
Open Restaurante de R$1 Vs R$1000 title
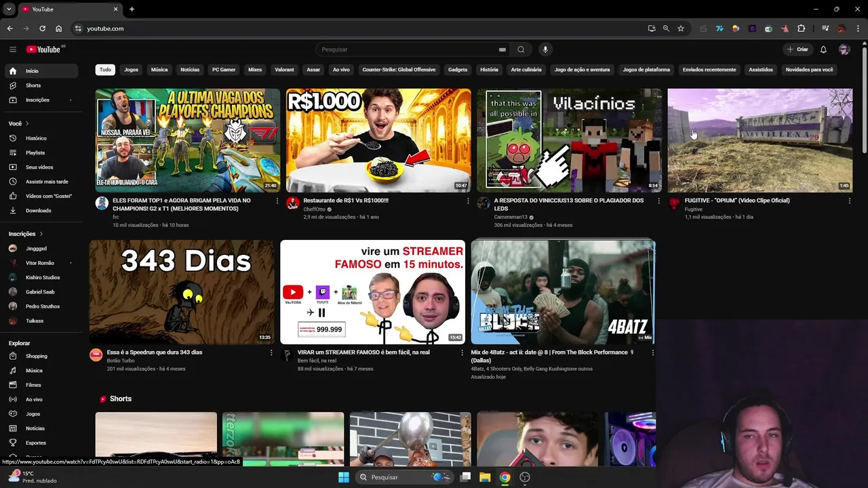point(346,201)
